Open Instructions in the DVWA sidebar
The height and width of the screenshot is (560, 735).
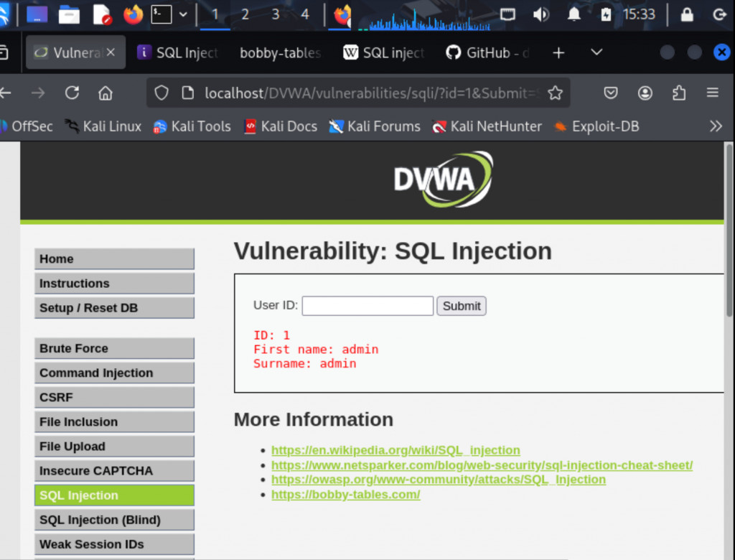coord(114,284)
